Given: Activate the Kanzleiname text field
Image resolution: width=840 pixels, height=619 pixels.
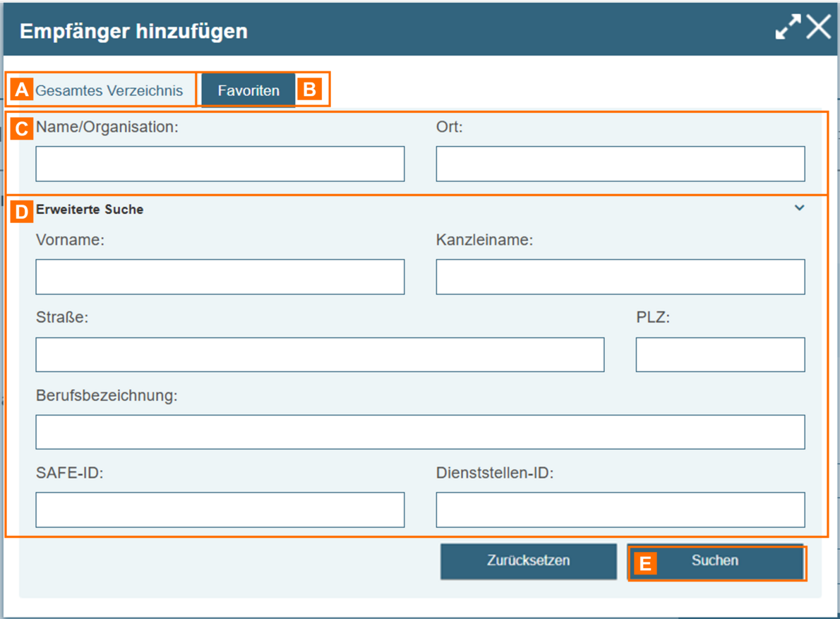Looking at the screenshot, I should [620, 277].
